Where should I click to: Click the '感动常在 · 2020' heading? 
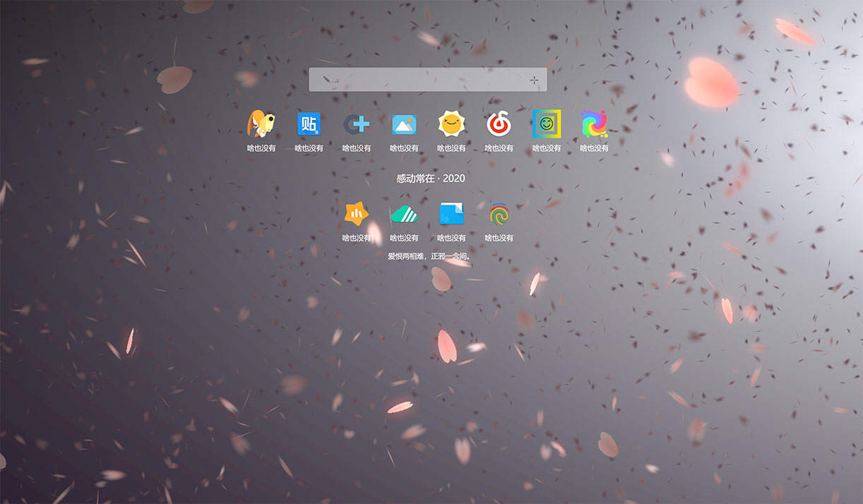pos(431,179)
